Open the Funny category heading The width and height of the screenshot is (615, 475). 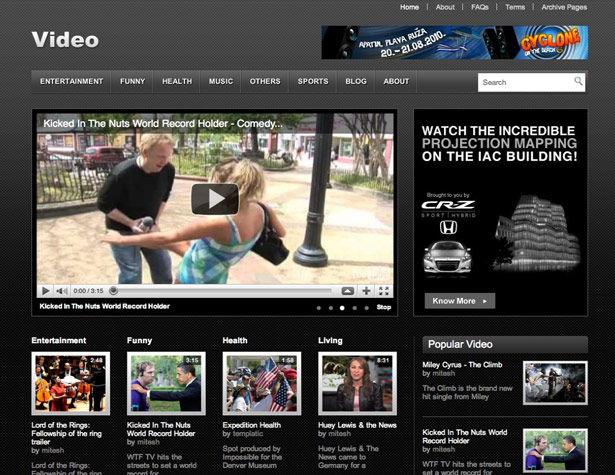(139, 340)
